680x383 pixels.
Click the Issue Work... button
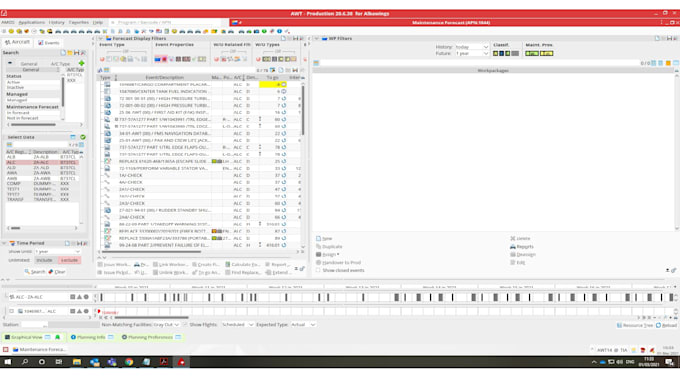pyautogui.click(x=114, y=264)
